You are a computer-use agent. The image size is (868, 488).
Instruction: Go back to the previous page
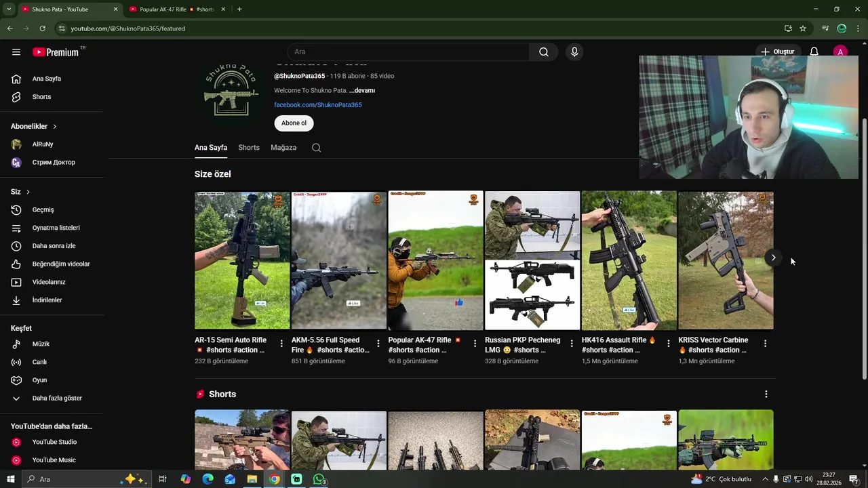click(x=9, y=28)
